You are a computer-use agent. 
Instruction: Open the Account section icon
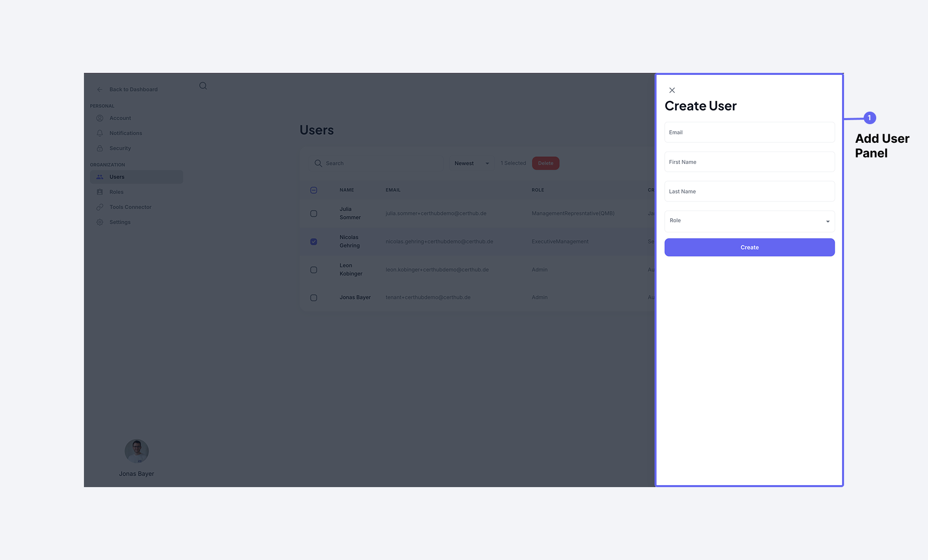[x=100, y=118]
